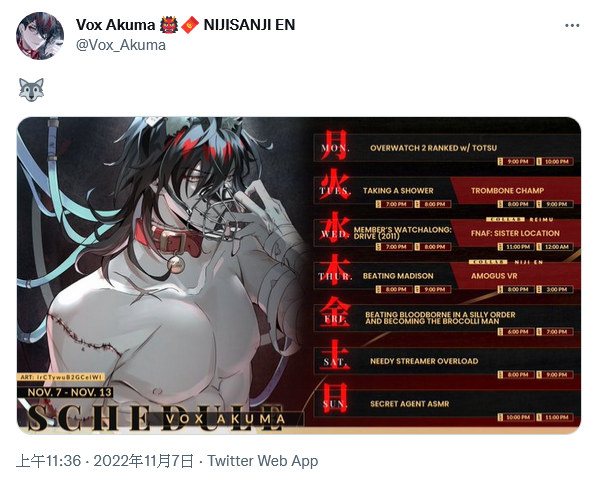Open the Twitter Web App source link
Viewport: 598px width, 485px height.
[263, 461]
